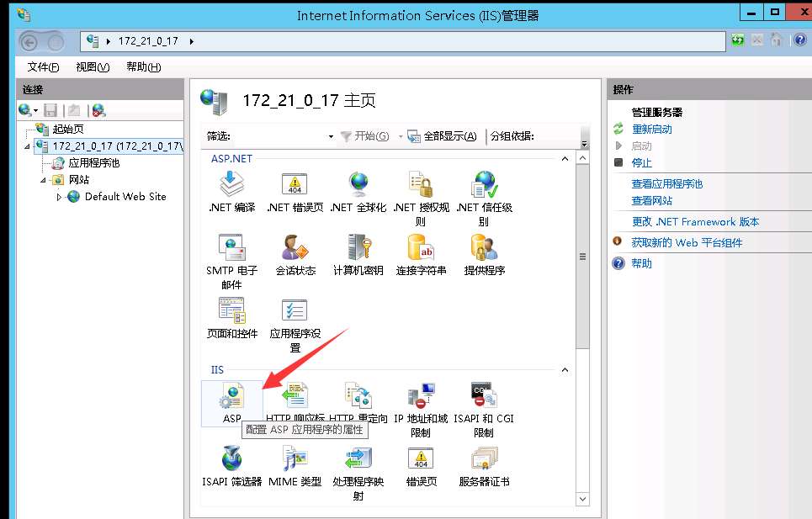
Task: Select the MIME 类型 feature icon
Action: coord(294,458)
